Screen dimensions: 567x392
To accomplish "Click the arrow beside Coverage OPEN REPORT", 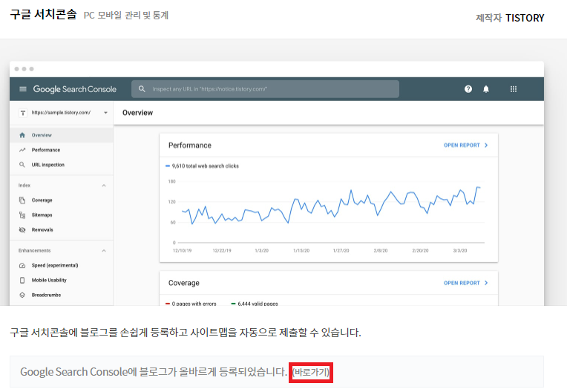I will (486, 283).
